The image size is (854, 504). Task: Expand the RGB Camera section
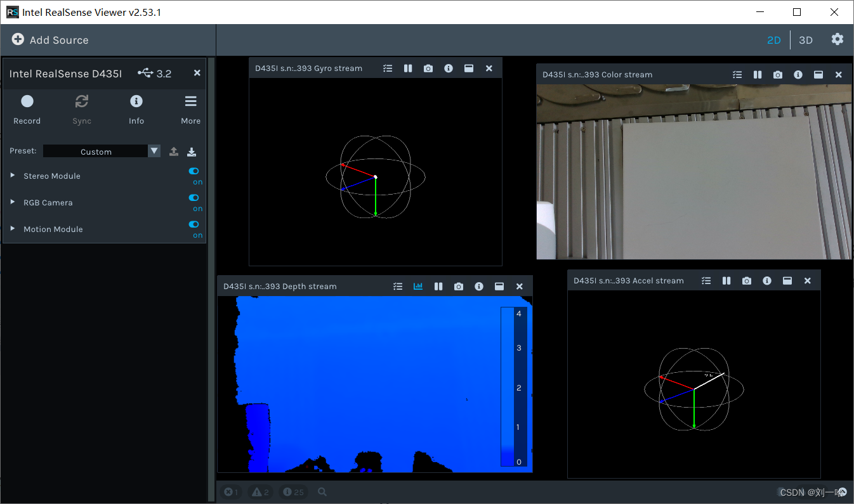(x=13, y=202)
